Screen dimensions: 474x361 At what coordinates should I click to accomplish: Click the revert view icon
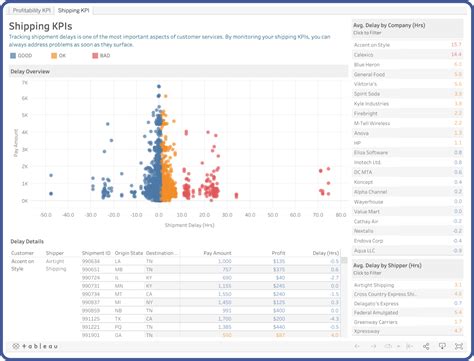pos(410,346)
